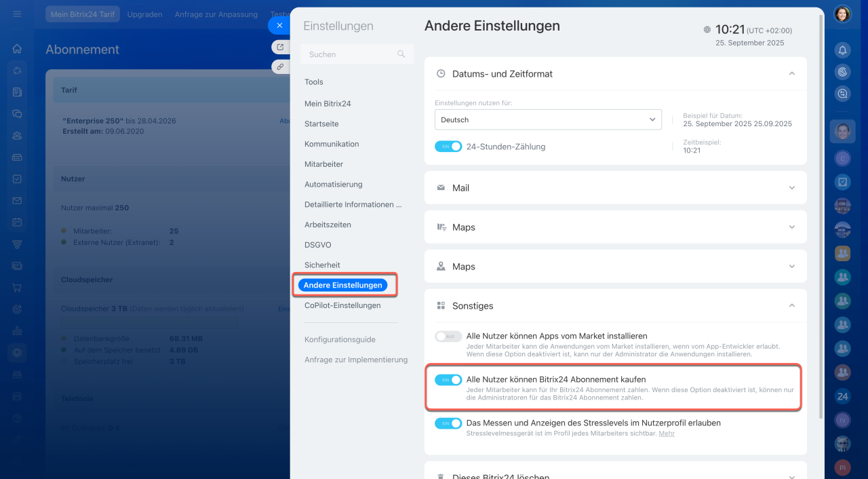This screenshot has width=868, height=479.
Task: Open Mitarbeiter settings item
Action: [x=324, y=164]
